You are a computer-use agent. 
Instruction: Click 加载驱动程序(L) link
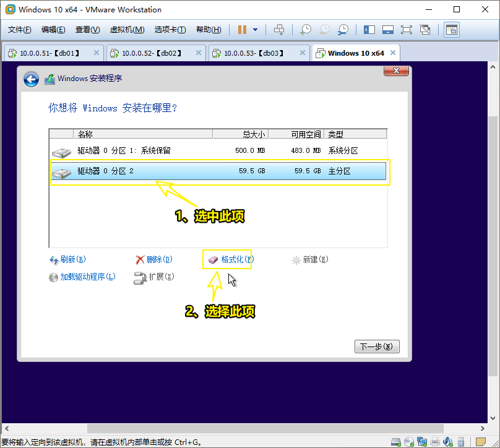tap(82, 277)
